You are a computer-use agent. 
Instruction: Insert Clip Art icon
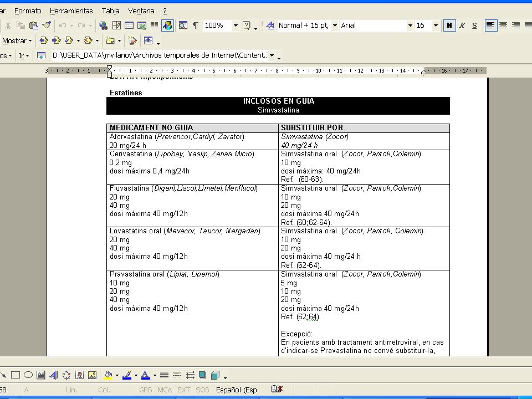(79, 375)
